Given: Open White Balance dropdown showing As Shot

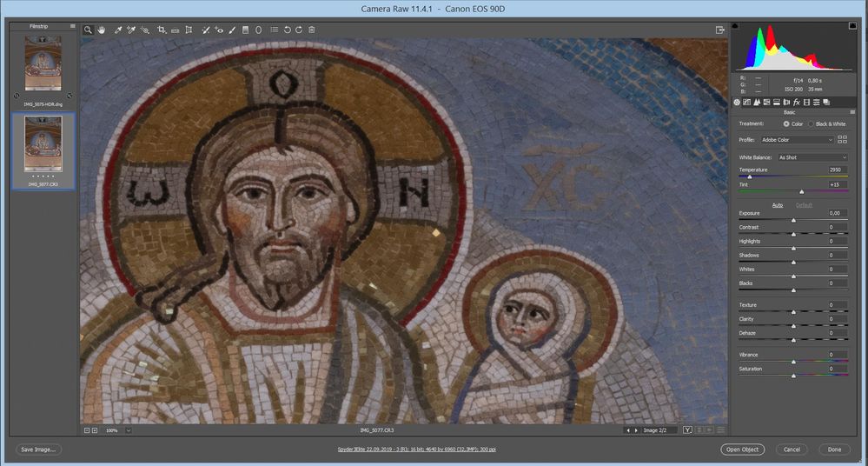Looking at the screenshot, I should [x=812, y=157].
